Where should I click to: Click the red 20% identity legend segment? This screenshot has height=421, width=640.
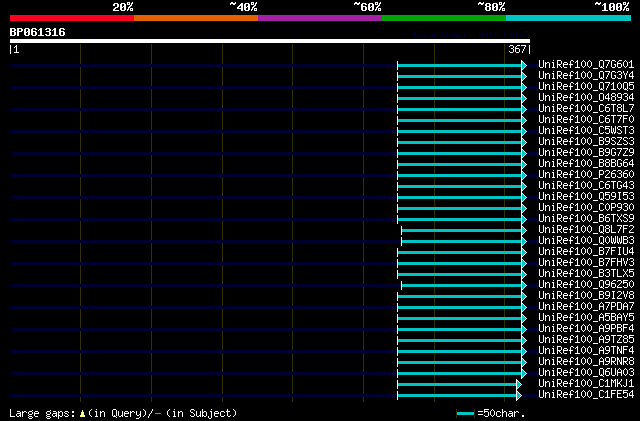click(x=72, y=18)
